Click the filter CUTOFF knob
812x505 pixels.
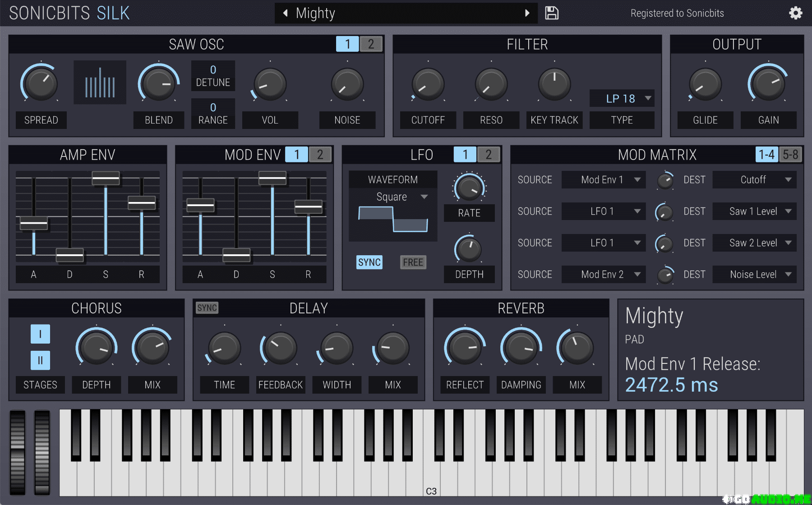(x=428, y=84)
